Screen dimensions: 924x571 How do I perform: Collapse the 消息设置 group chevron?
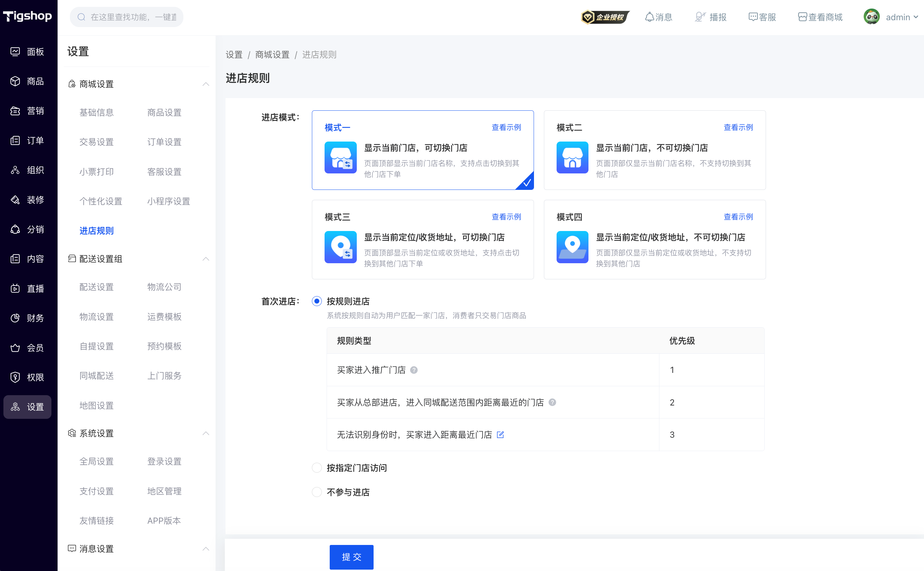pyautogui.click(x=206, y=549)
